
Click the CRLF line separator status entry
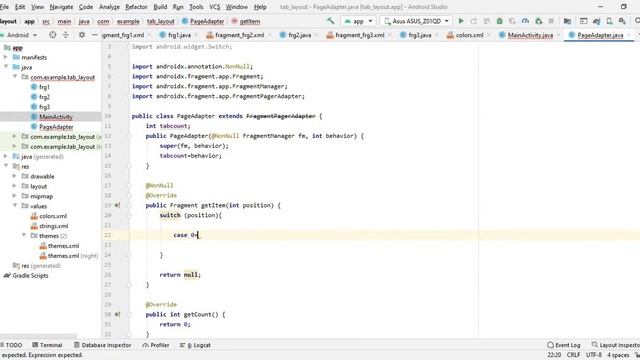click(573, 355)
